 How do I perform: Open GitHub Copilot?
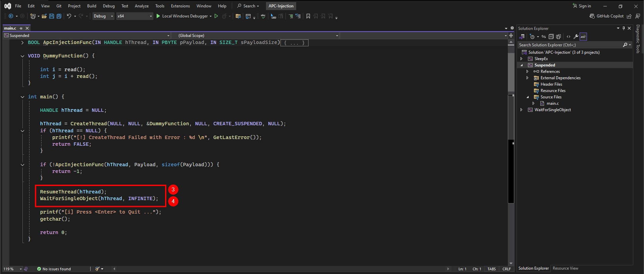[607, 16]
